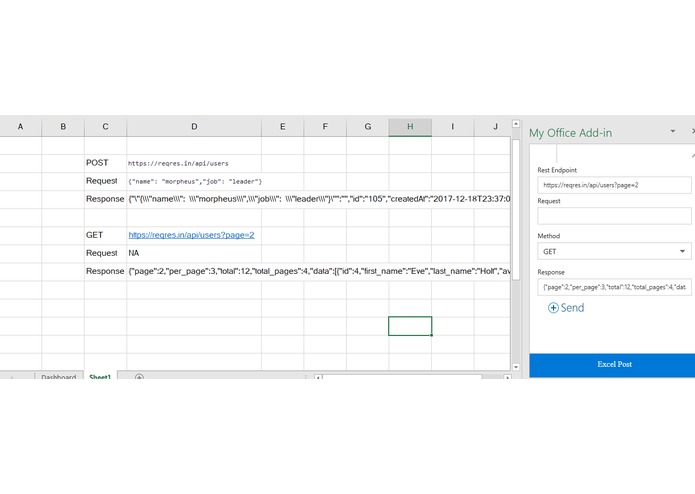Switch to the Dashboard sheet tab
The height and width of the screenshot is (494, 695).
59,376
